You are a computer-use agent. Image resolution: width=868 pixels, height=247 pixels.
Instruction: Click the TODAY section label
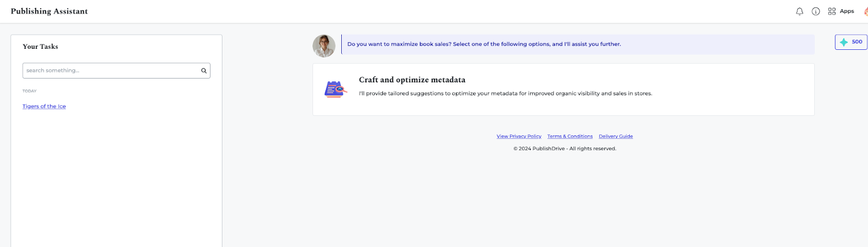coord(29,91)
